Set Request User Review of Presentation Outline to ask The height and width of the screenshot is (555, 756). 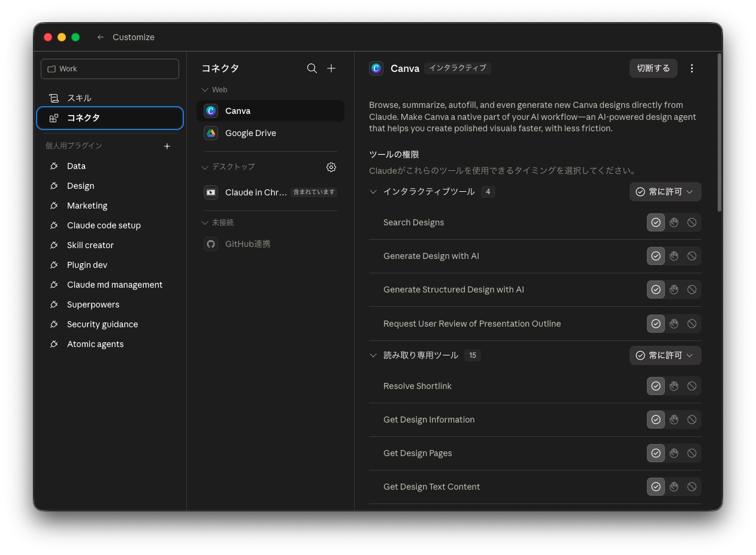674,324
